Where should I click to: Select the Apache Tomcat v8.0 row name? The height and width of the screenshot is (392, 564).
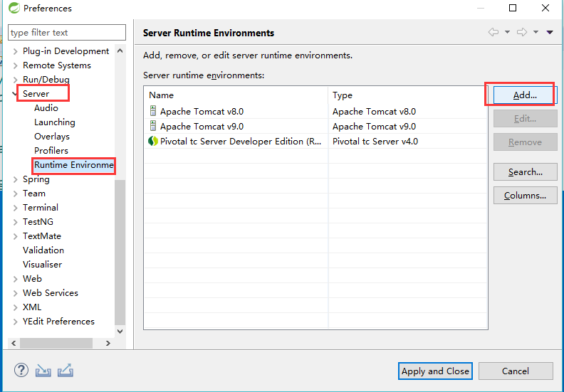click(202, 112)
